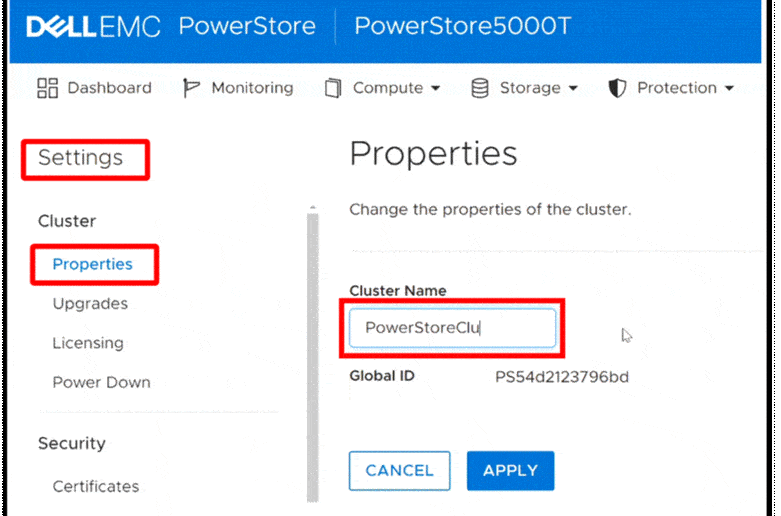Select Power Down in the settings sidebar

(102, 382)
